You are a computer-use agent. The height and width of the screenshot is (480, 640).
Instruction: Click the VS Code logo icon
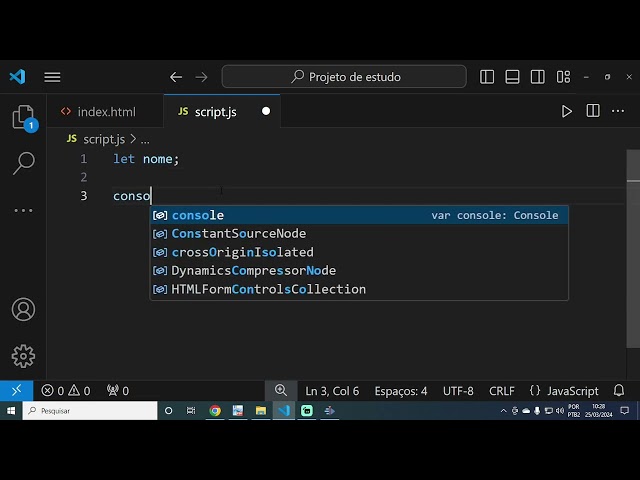[x=18, y=77]
